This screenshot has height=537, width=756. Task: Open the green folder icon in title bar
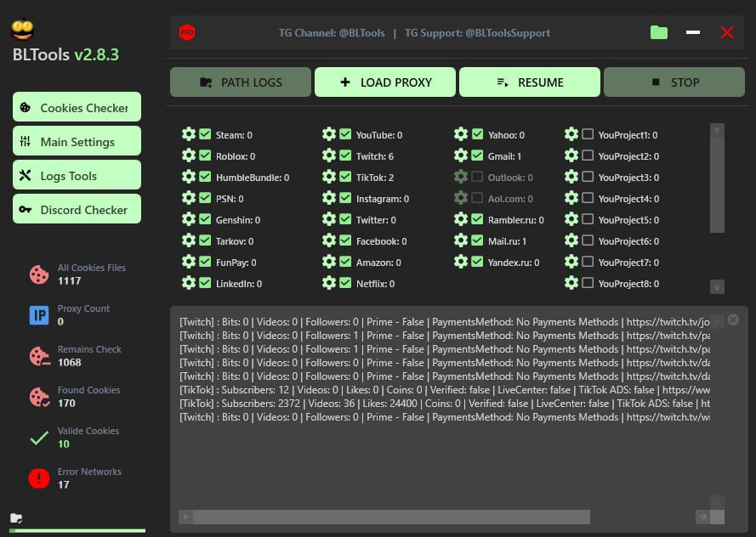(659, 32)
